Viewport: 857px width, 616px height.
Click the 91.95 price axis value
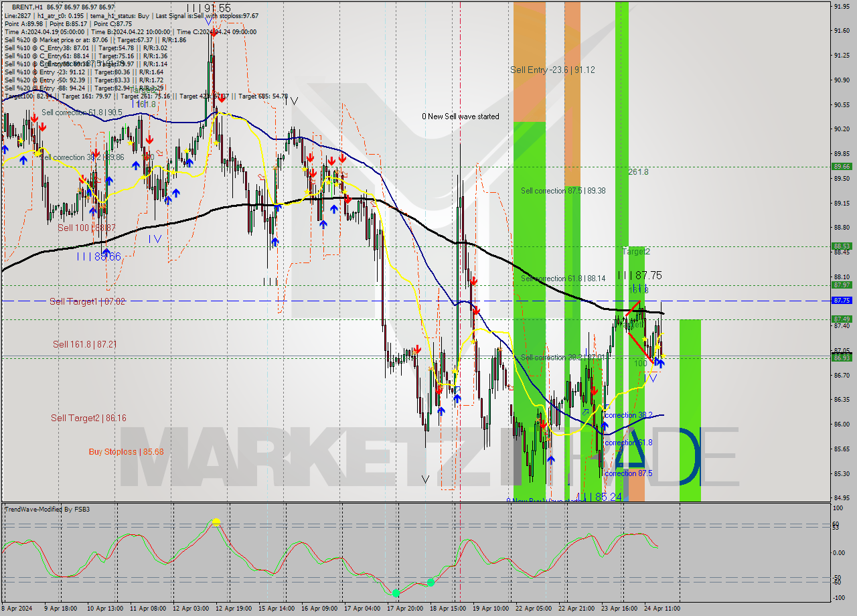(842, 6)
